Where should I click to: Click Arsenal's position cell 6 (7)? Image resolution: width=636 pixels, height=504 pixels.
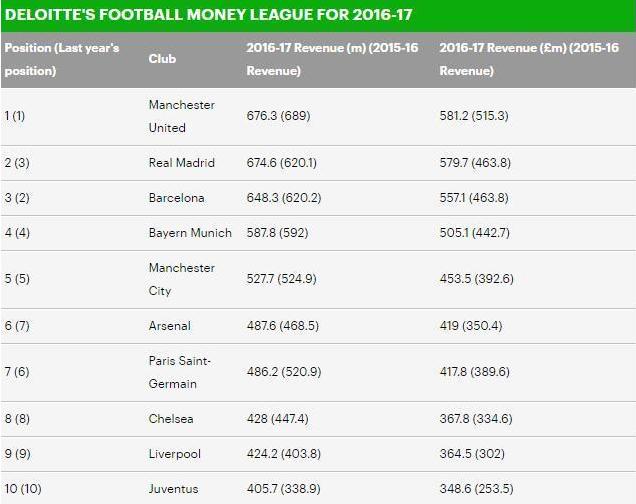[17, 325]
